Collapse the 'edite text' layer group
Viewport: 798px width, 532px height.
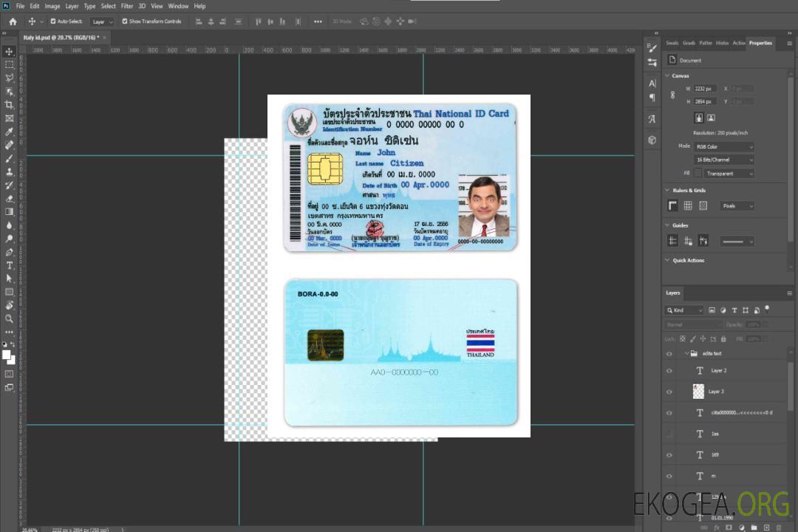click(686, 353)
